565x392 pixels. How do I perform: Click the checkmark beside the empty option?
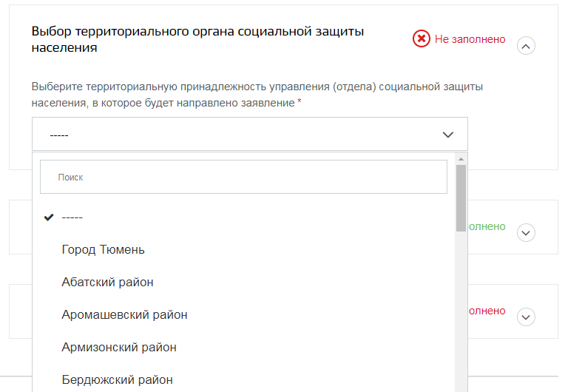tap(49, 217)
